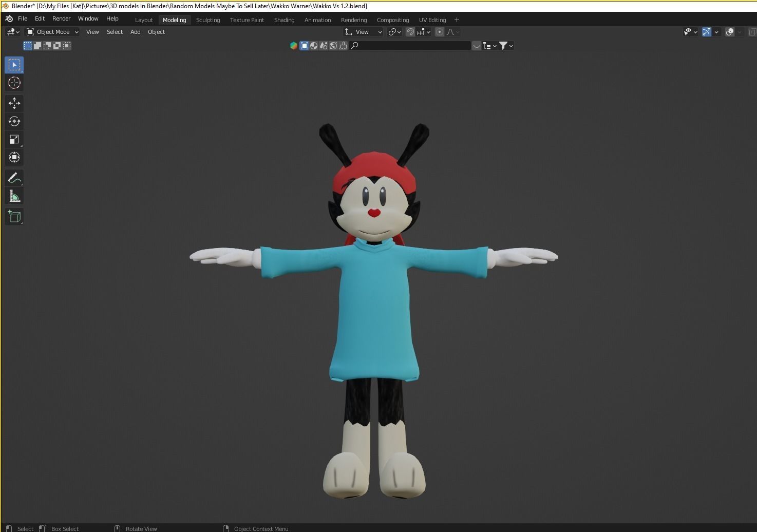The height and width of the screenshot is (532, 757).
Task: Open the Object Mode dropdown
Action: pos(53,32)
